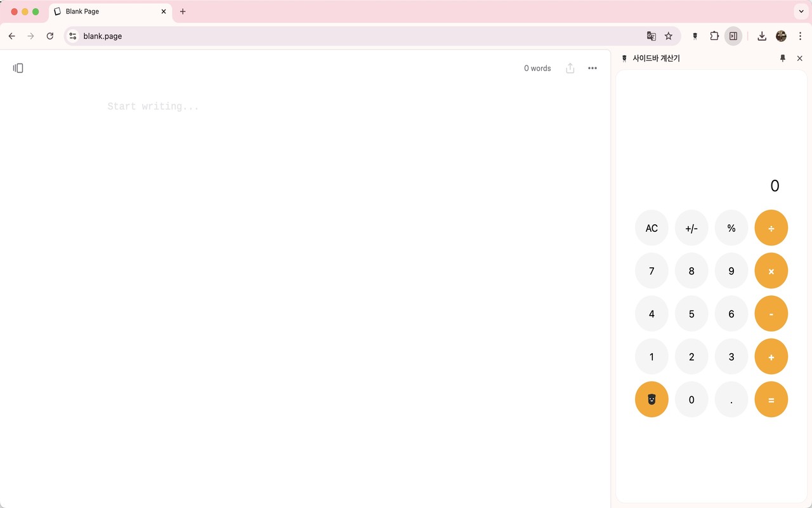This screenshot has height=508, width=812.
Task: Click the orange mascot face button
Action: tap(652, 399)
